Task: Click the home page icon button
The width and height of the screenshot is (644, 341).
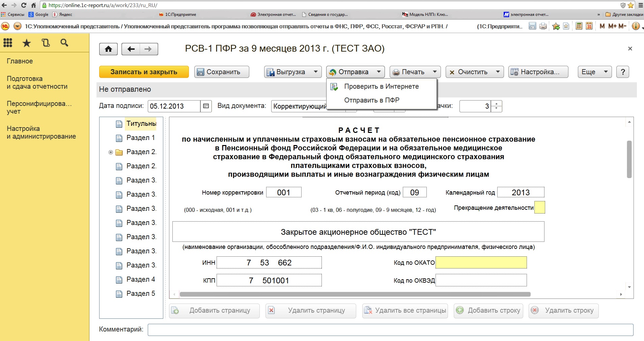Action: tap(108, 49)
